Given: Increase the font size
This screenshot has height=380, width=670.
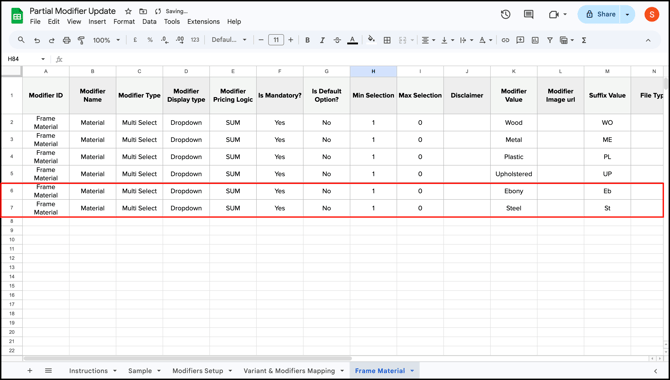Looking at the screenshot, I should pyautogui.click(x=291, y=40).
